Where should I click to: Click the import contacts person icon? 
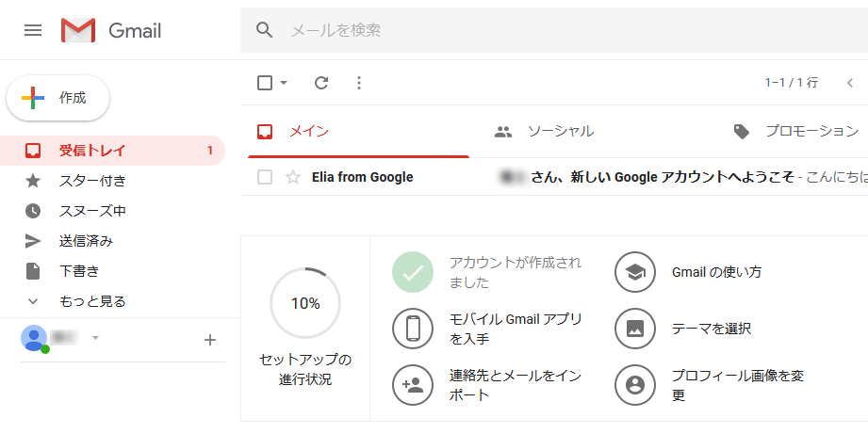(413, 385)
